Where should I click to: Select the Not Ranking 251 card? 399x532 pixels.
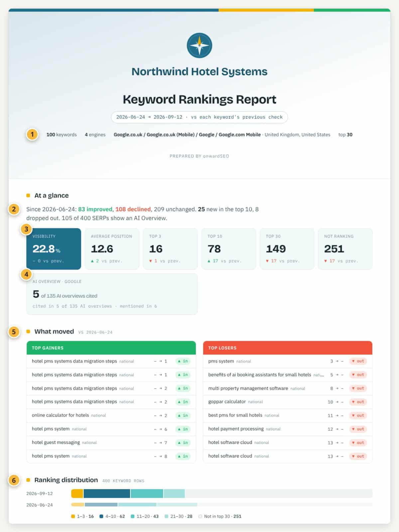345,249
